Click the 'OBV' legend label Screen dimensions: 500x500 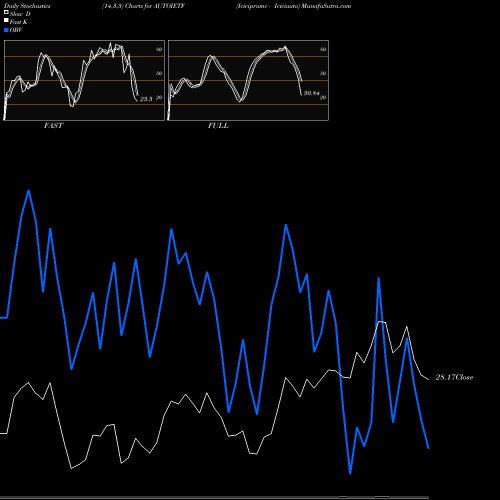[16, 30]
